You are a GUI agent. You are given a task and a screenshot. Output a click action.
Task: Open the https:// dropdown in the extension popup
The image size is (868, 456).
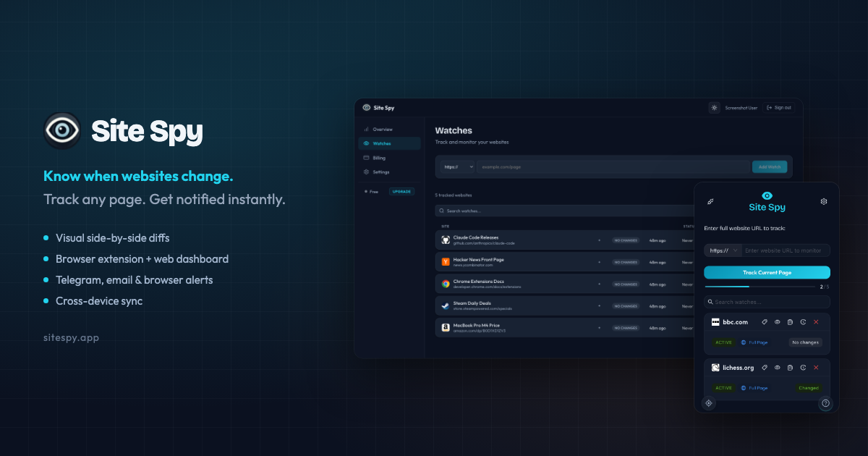coord(723,250)
